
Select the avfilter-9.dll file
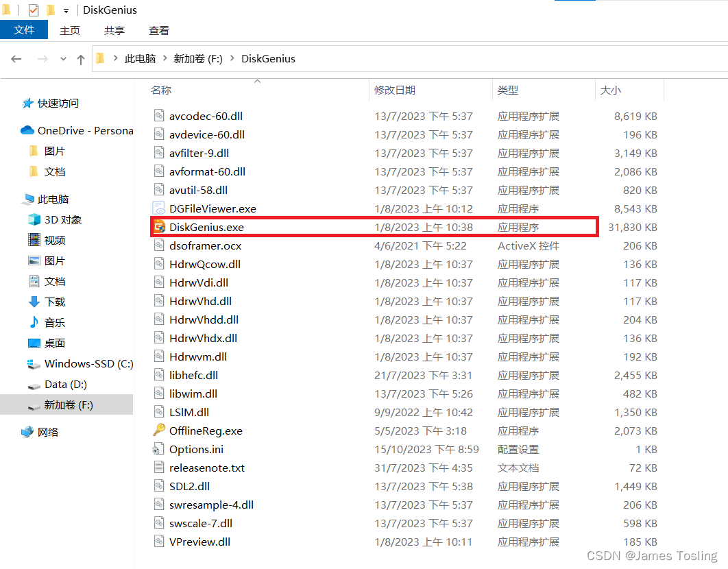[199, 154]
